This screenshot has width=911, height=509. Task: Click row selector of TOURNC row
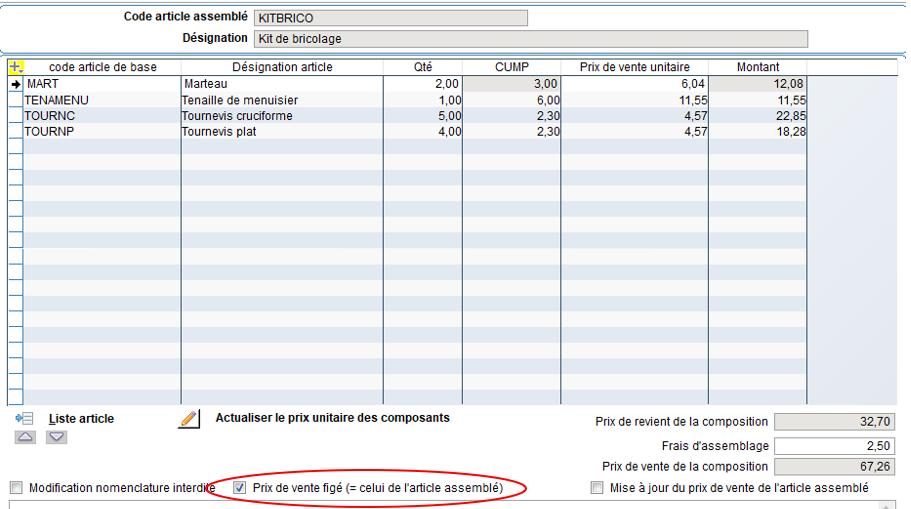[x=16, y=116]
